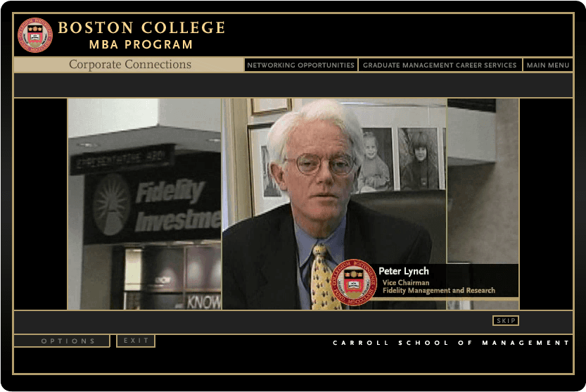The width and height of the screenshot is (586, 392).
Task: Click the Boston College seal logo in header
Action: click(x=35, y=35)
